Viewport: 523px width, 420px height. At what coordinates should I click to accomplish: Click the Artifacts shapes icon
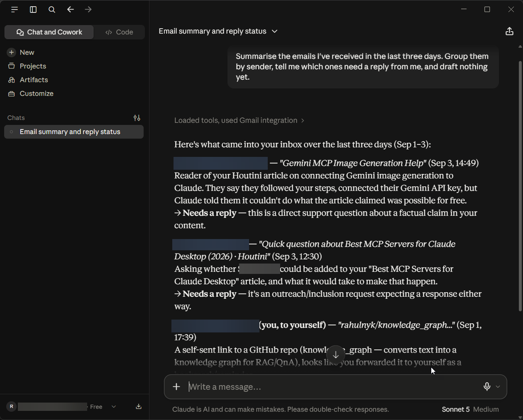[12, 80]
